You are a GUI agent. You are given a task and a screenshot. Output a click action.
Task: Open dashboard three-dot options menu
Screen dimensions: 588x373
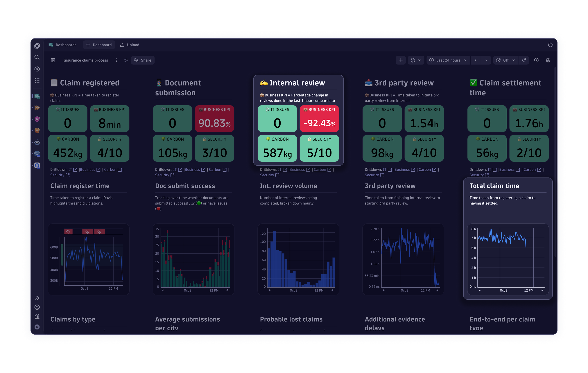tap(116, 60)
